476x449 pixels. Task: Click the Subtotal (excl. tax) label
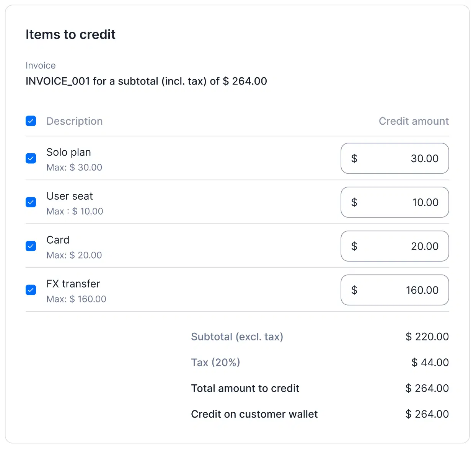click(x=237, y=337)
